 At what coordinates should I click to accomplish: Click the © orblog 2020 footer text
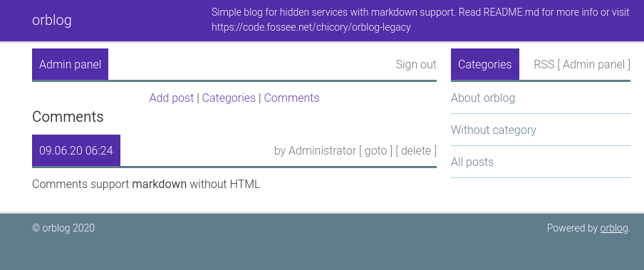tap(63, 228)
